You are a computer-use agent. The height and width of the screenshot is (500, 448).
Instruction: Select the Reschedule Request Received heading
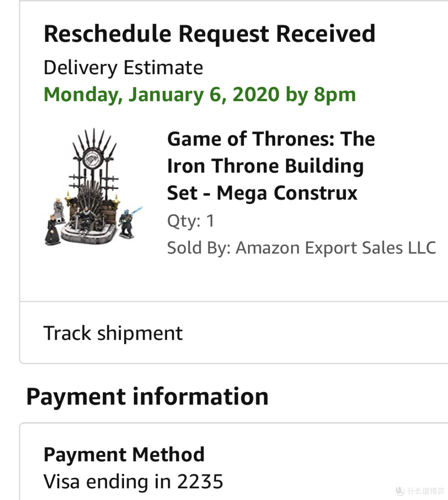pyautogui.click(x=209, y=34)
